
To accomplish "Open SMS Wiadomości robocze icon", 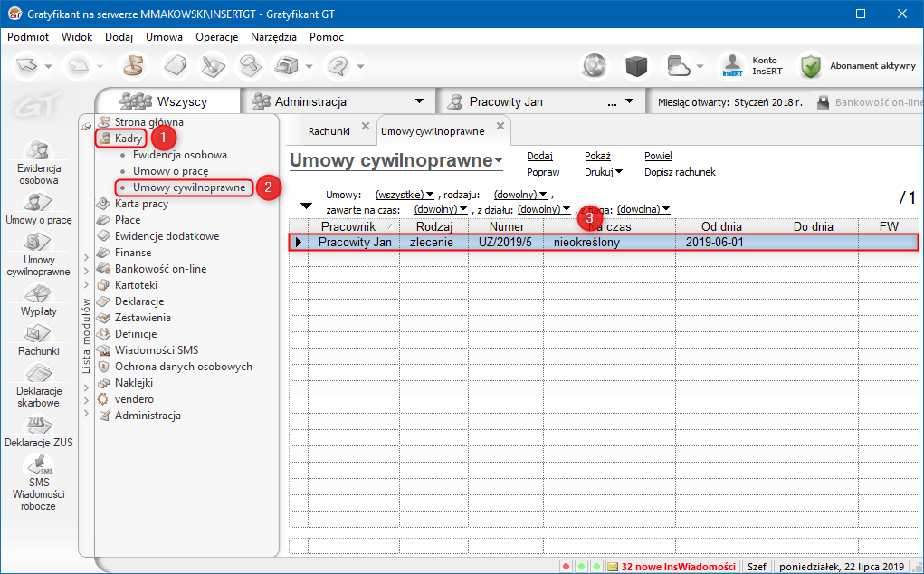I will pyautogui.click(x=38, y=464).
